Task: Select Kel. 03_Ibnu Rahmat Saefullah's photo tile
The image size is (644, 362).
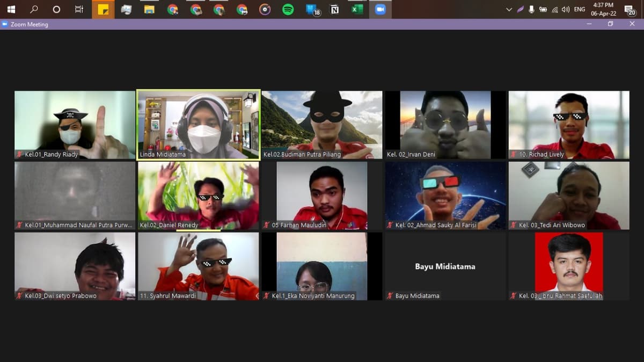Action: [x=569, y=266]
